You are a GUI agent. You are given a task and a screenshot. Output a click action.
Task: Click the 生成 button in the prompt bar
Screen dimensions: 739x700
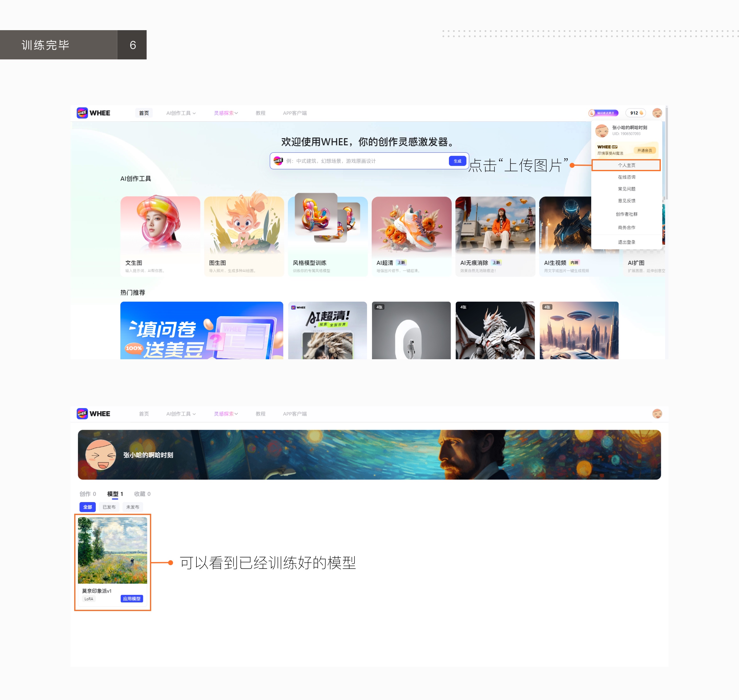point(457,160)
